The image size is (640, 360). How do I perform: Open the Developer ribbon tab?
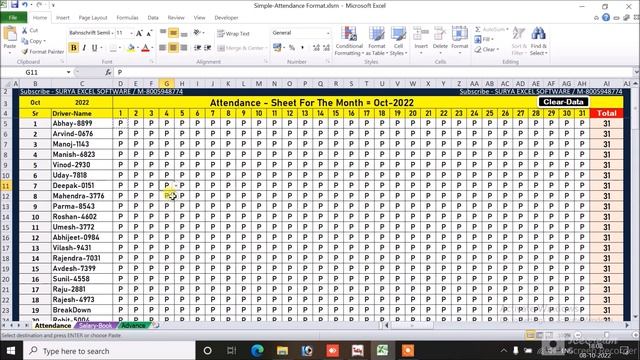point(226,18)
